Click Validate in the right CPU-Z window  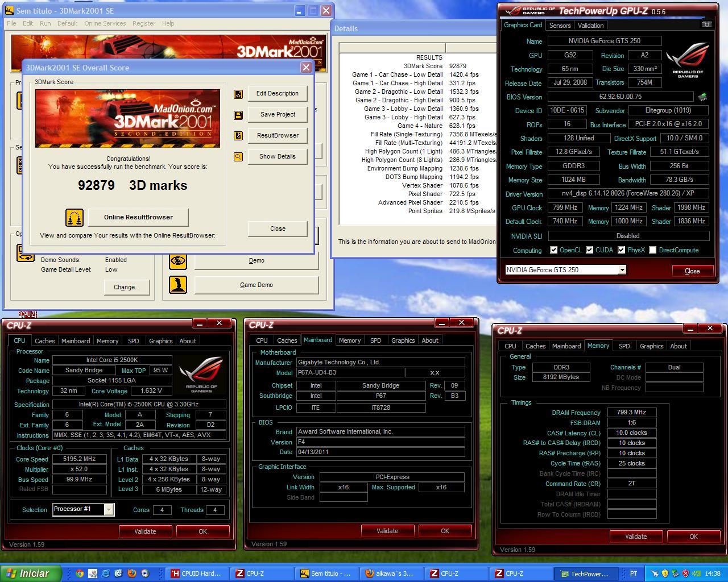click(636, 537)
